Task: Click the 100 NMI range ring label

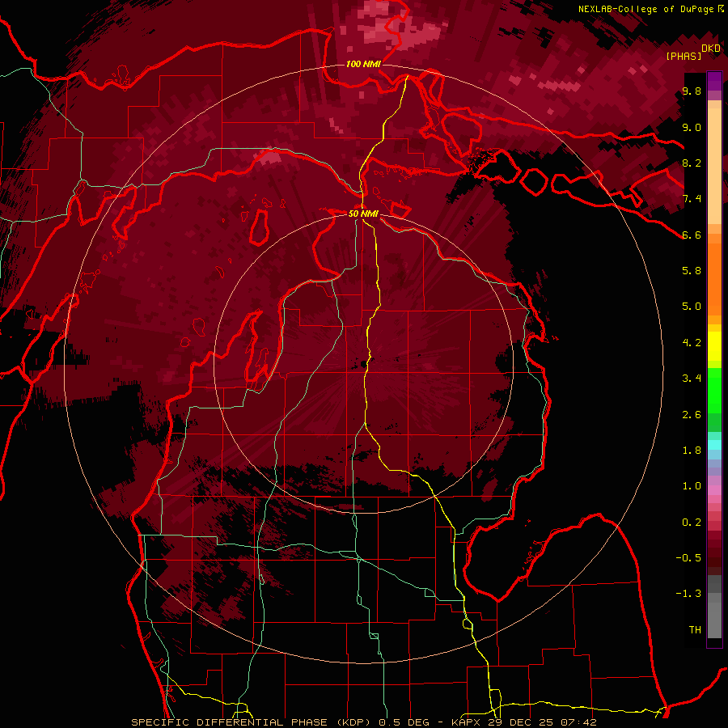Action: 363,64
